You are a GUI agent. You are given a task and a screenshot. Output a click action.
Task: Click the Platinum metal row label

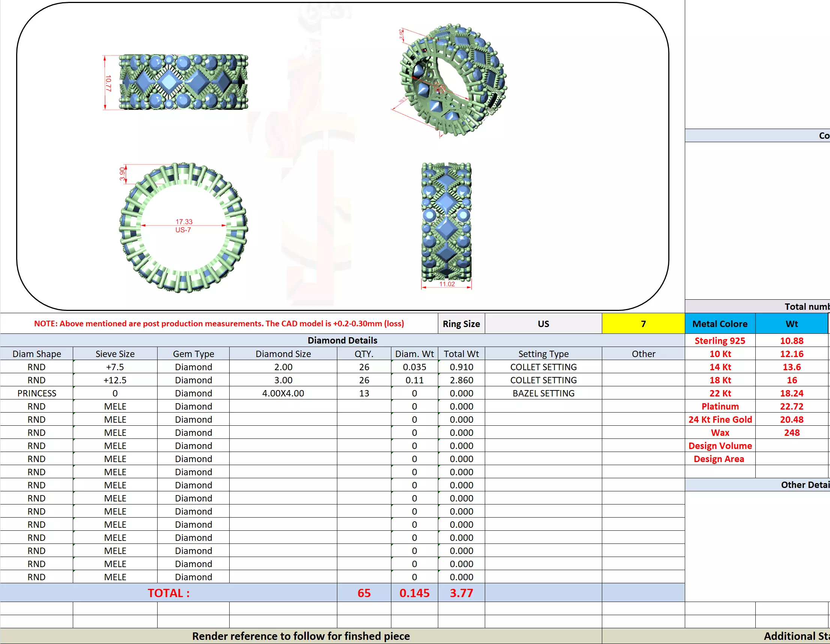click(x=720, y=406)
